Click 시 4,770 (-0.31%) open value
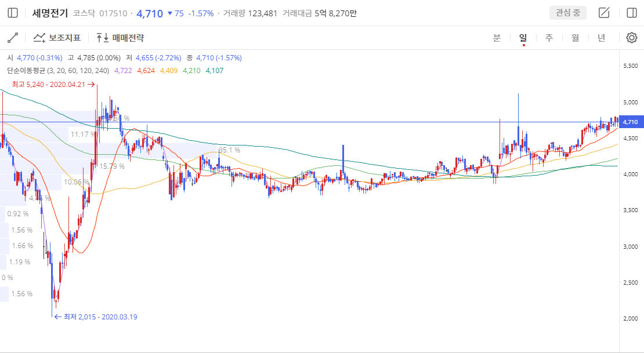644x353 pixels. click(x=35, y=58)
